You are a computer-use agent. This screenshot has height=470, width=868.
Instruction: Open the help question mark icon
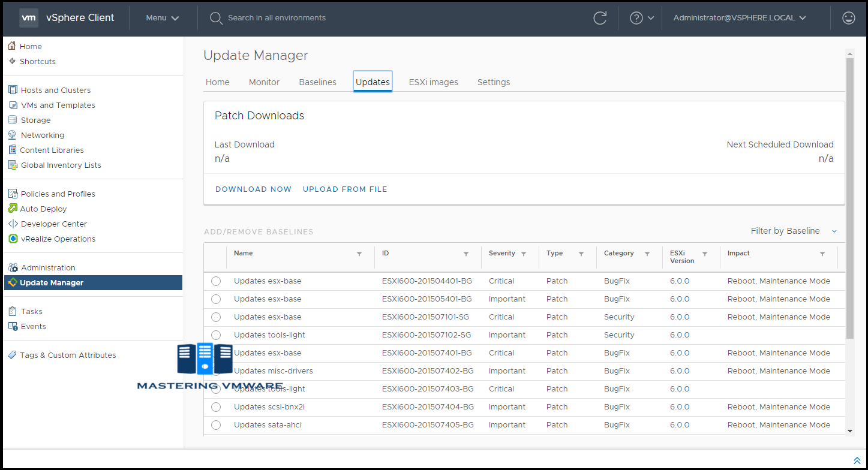(636, 18)
